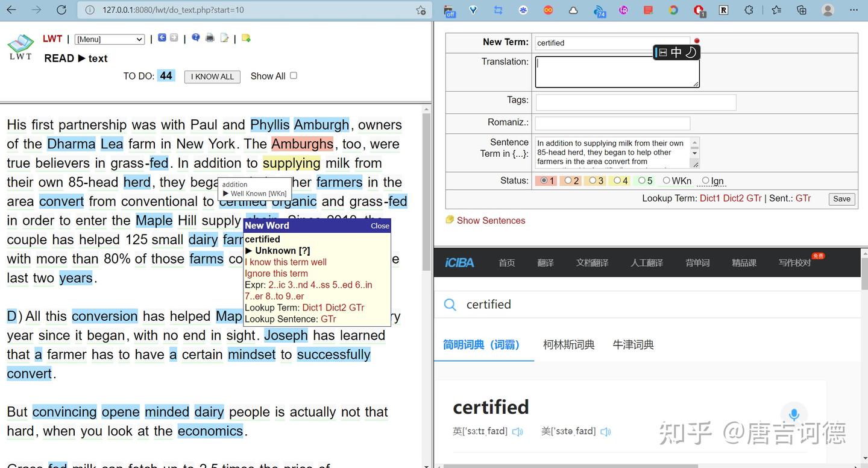Open LWT help question-mark icon
The image size is (868, 468).
point(196,38)
